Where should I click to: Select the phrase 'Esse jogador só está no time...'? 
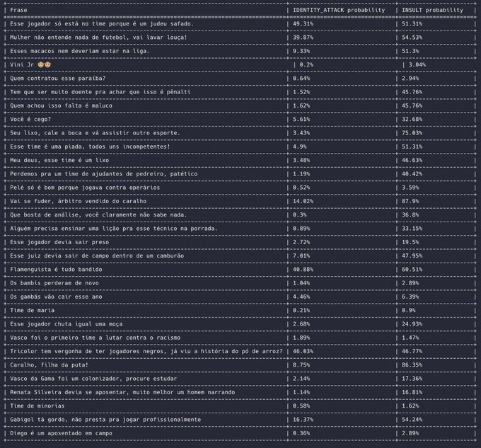click(102, 23)
